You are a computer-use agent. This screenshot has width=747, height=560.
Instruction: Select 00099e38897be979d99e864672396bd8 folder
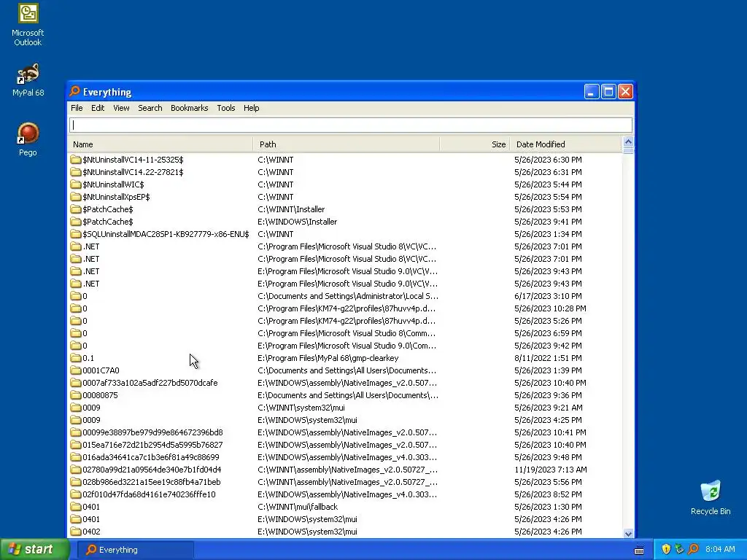(x=152, y=432)
